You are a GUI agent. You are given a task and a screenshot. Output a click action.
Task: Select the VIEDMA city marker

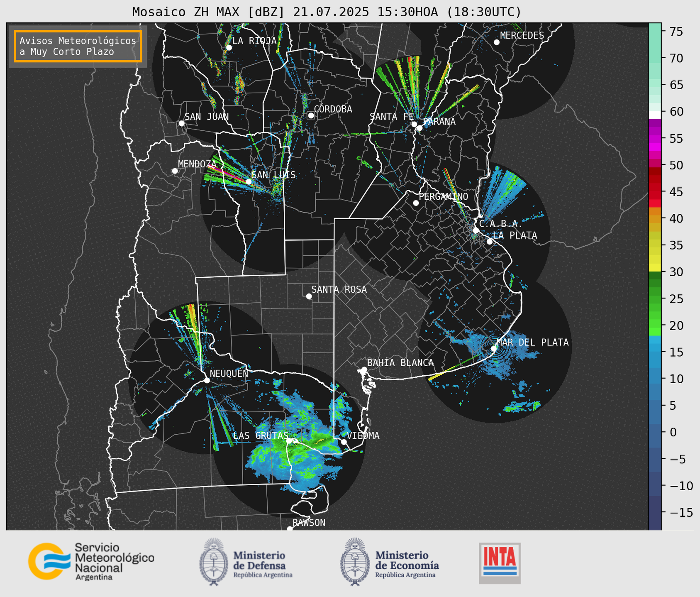[x=344, y=442]
